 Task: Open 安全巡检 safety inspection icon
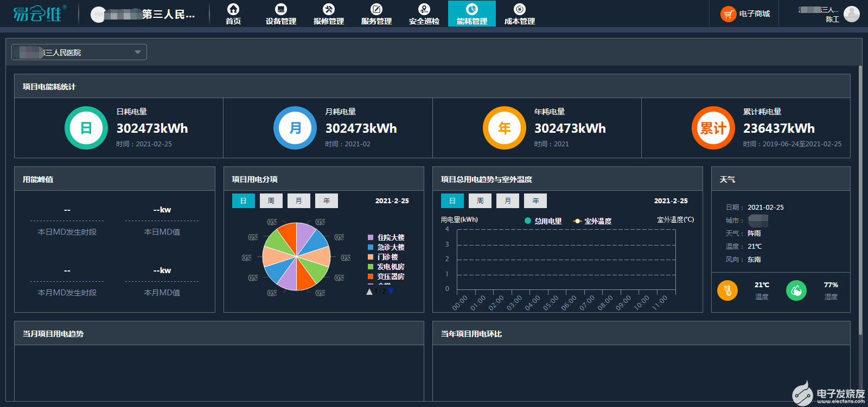tap(424, 9)
